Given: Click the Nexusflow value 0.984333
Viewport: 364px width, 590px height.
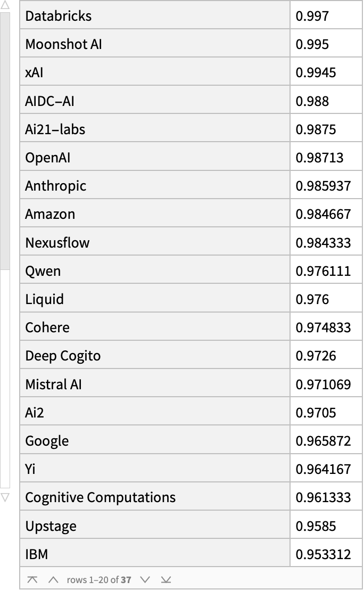Looking at the screenshot, I should (x=323, y=243).
